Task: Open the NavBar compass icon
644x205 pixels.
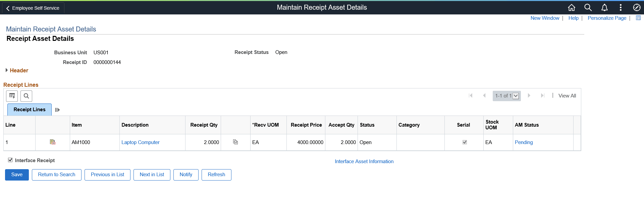Action: tap(637, 7)
